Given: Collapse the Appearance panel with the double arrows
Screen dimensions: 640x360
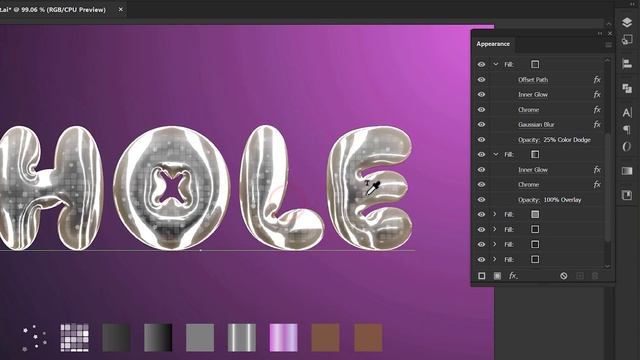Looking at the screenshot, I should (x=600, y=33).
